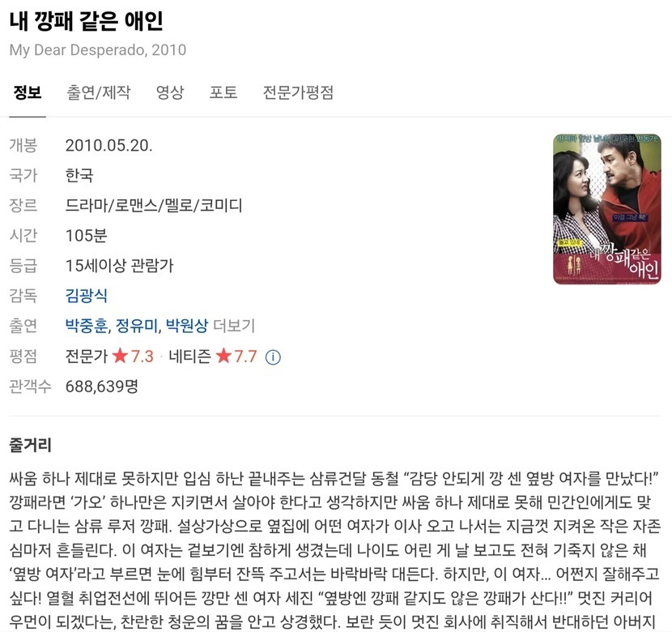This screenshot has width=672, height=632.
Task: Expand cast list with 더보기
Action: (x=234, y=326)
